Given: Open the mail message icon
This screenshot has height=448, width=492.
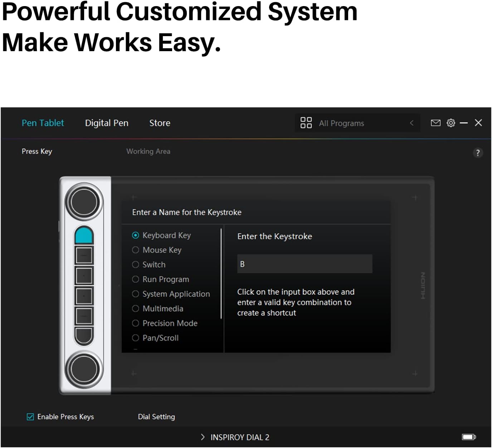Looking at the screenshot, I should click(435, 123).
